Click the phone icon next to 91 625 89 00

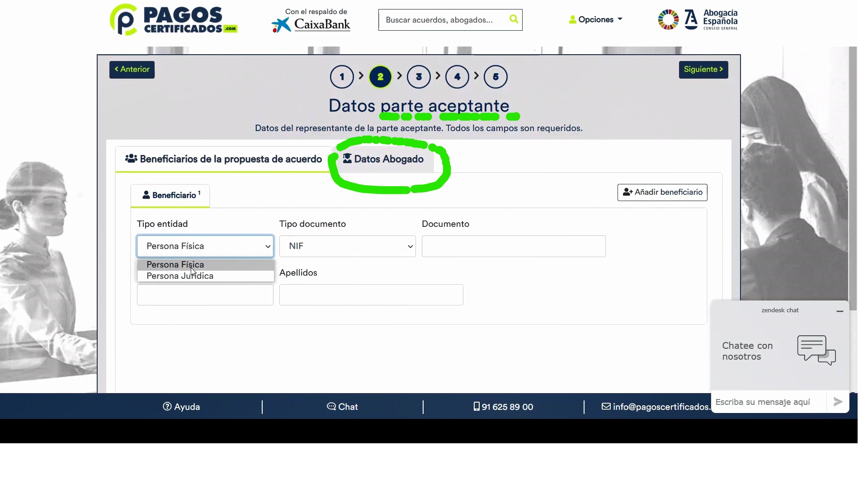click(476, 407)
